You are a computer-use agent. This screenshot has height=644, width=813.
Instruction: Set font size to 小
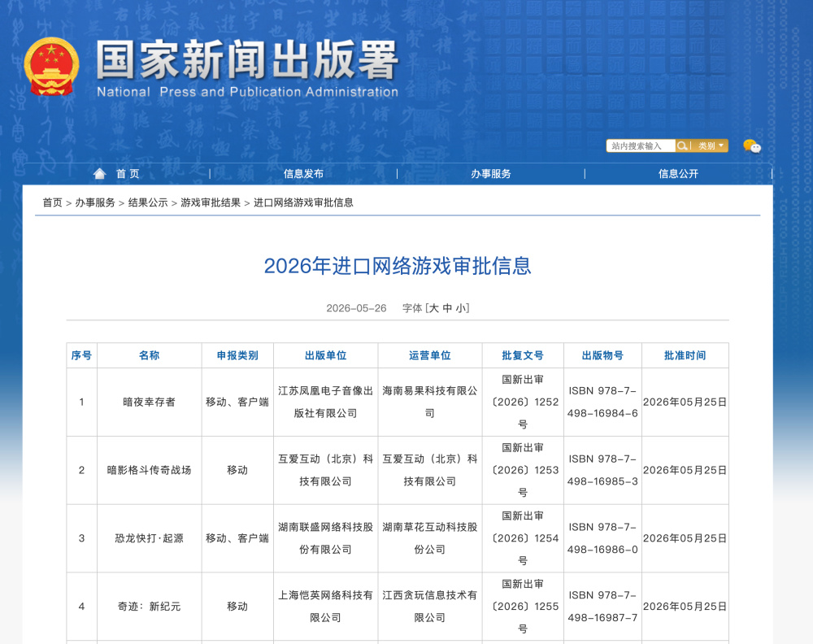[x=460, y=308]
